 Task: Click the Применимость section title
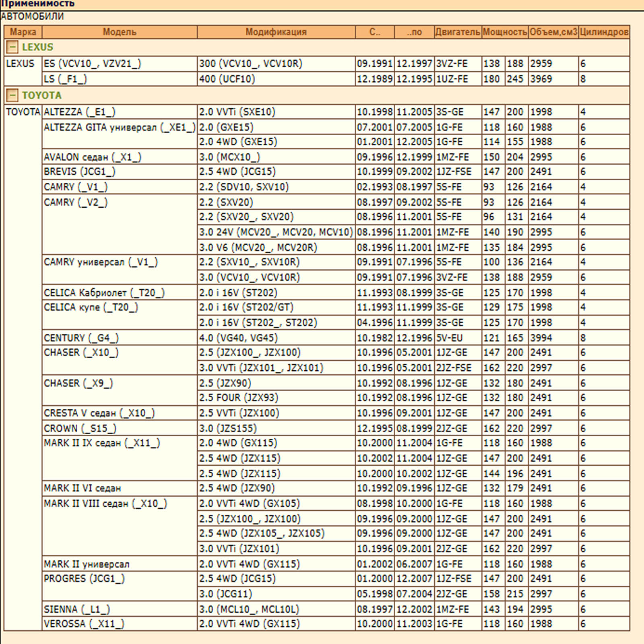pos(37,4)
